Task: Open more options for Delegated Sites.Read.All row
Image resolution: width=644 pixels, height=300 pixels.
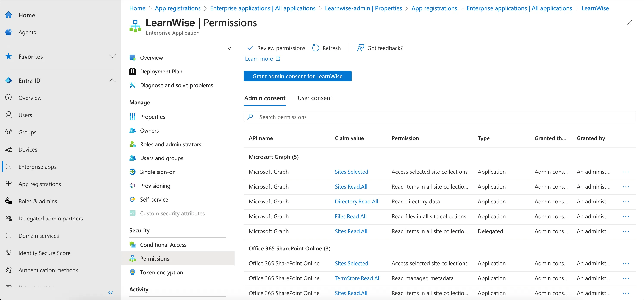Action: click(626, 231)
